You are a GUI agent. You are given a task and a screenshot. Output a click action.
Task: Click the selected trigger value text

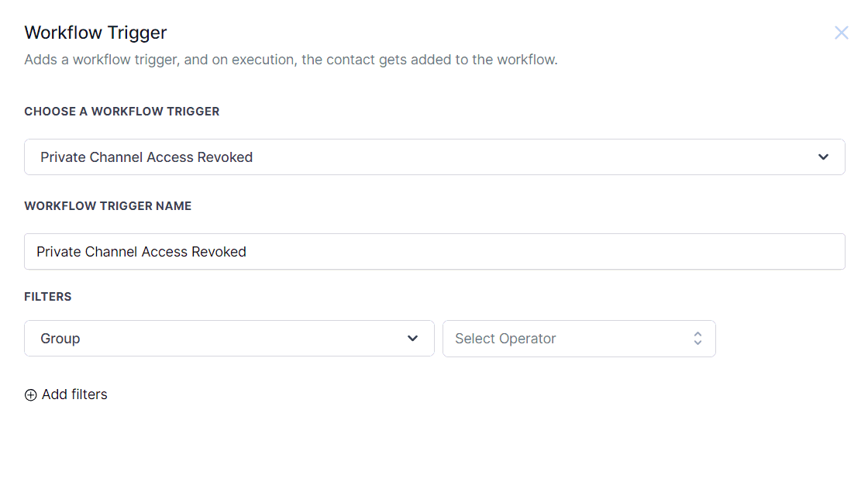coord(146,157)
